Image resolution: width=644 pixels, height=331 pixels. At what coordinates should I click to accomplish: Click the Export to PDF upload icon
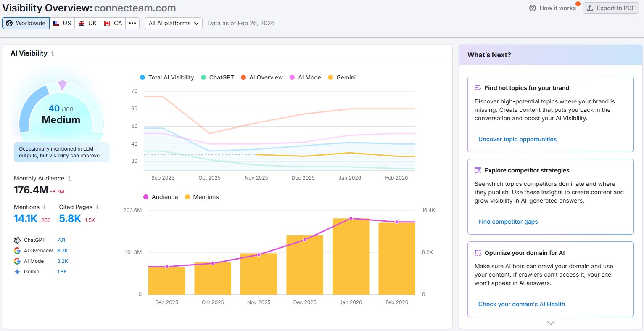pyautogui.click(x=590, y=8)
